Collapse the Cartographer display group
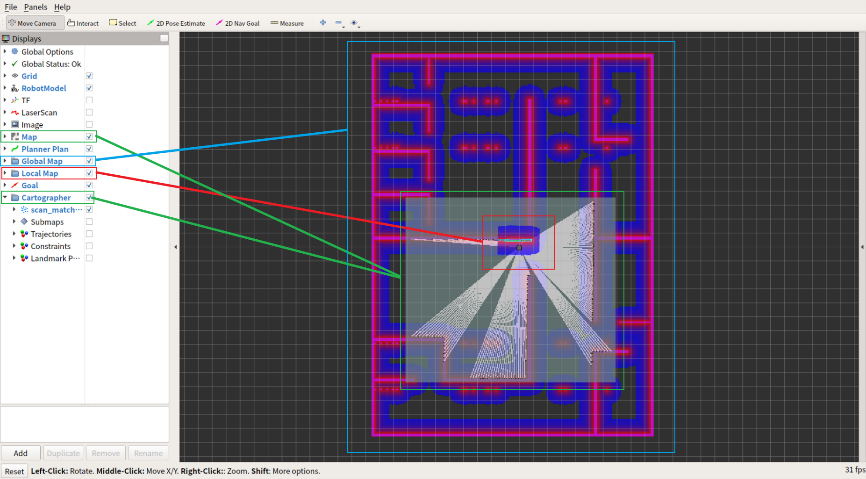Image resolution: width=866 pixels, height=479 pixels. tap(5, 198)
